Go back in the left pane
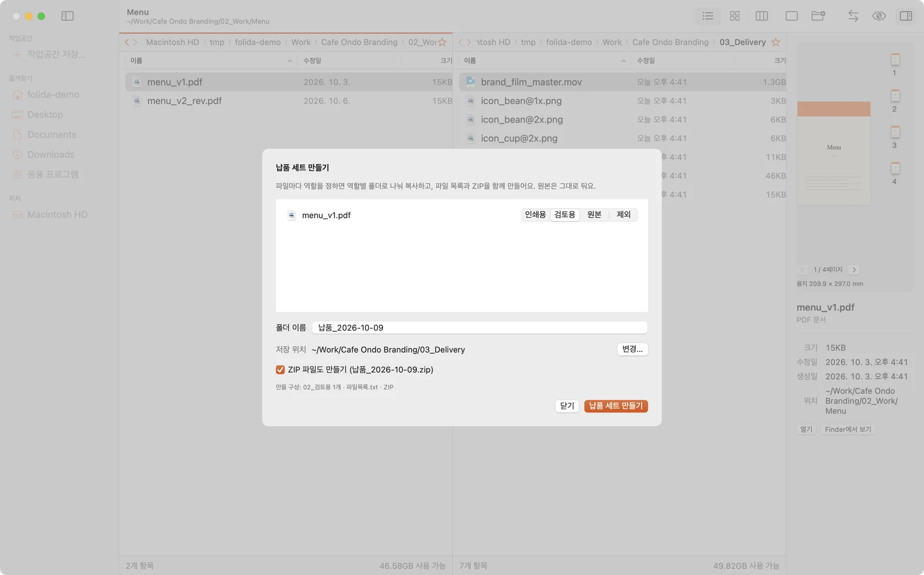Image resolution: width=924 pixels, height=575 pixels. click(127, 42)
